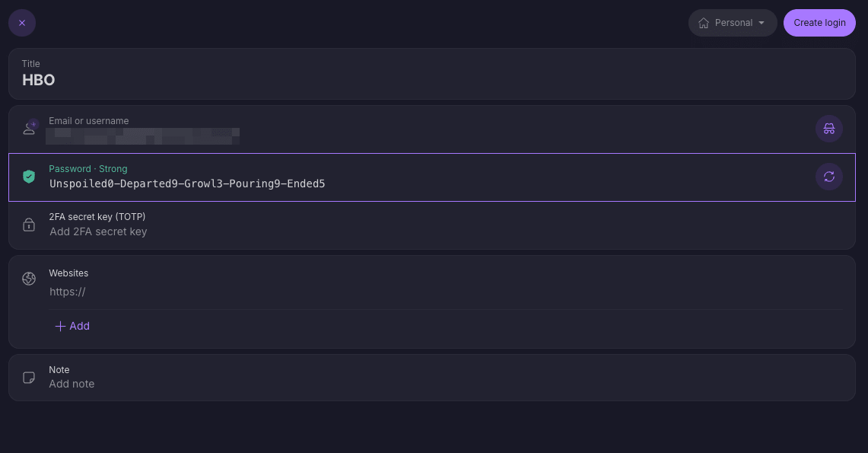Click the plus icon beside Add
Image resolution: width=868 pixels, height=453 pixels.
(x=60, y=326)
